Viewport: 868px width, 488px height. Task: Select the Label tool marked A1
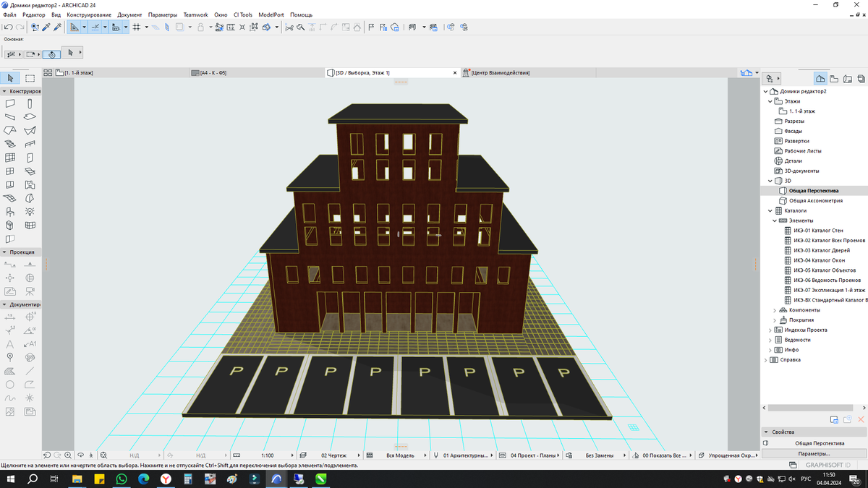(x=30, y=343)
